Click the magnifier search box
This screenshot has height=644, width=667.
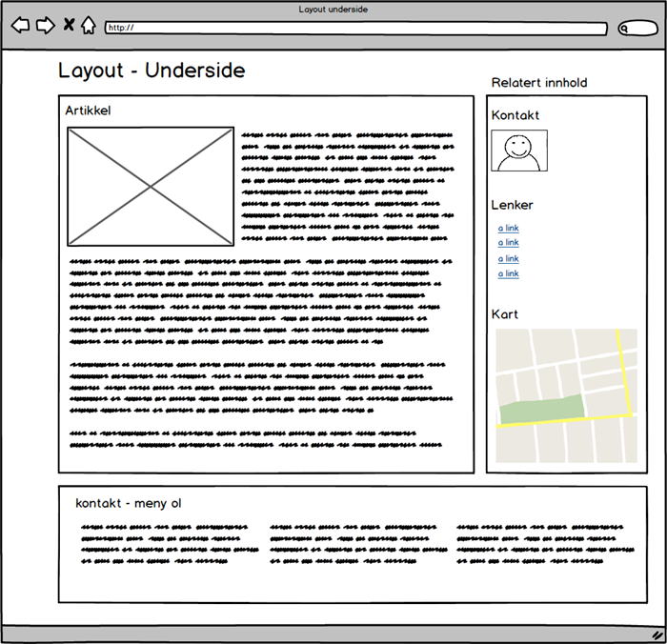[637, 29]
